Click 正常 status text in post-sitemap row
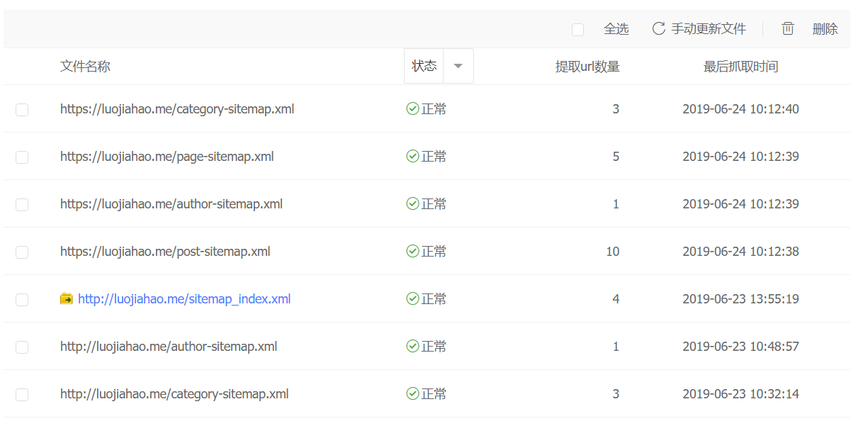This screenshot has width=868, height=426. 434,252
